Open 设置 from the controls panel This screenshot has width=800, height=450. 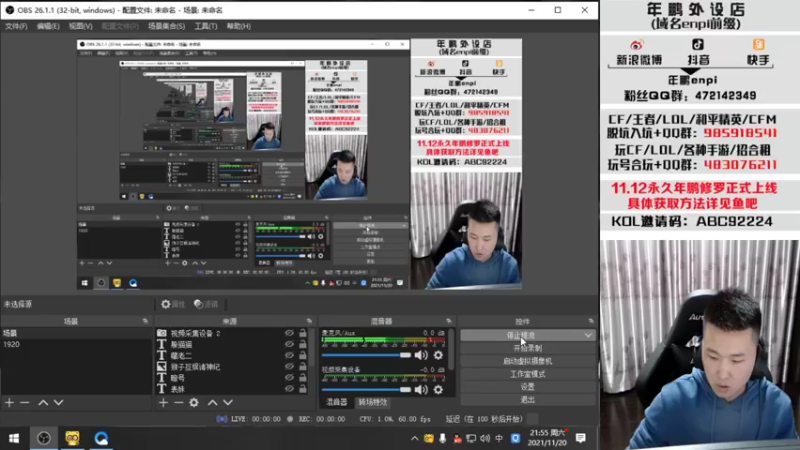528,387
